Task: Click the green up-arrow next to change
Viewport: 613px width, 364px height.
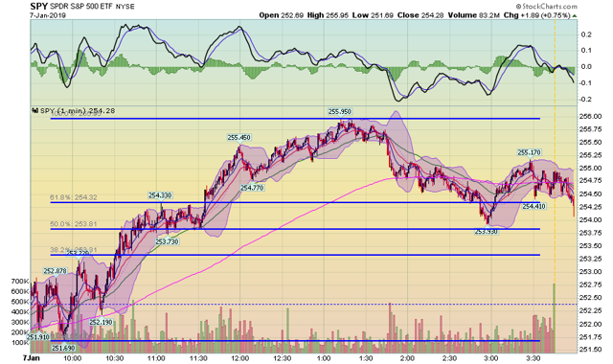Action: (575, 16)
